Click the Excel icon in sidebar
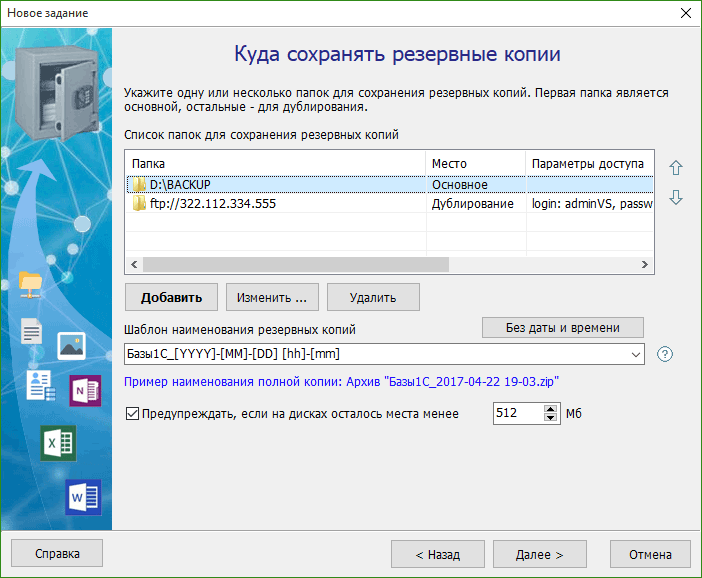The width and height of the screenshot is (702, 578). [x=58, y=443]
